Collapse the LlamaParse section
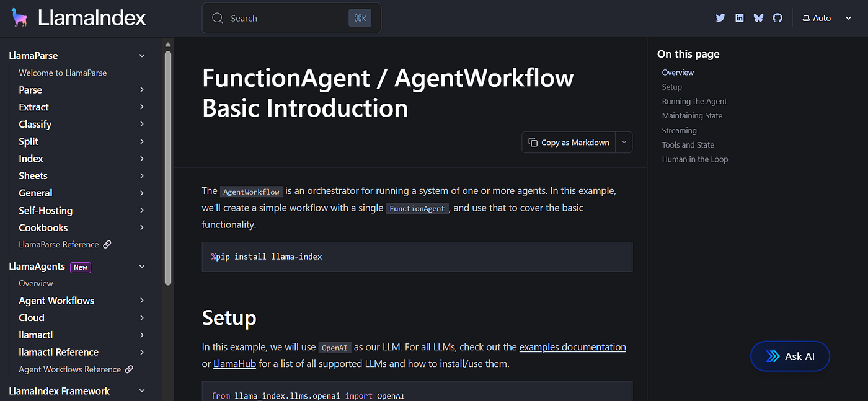868x401 pixels. click(x=142, y=55)
